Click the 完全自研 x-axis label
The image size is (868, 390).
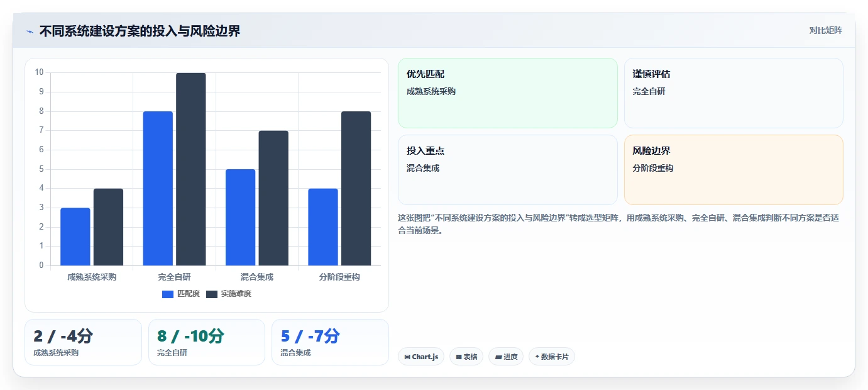pos(175,277)
